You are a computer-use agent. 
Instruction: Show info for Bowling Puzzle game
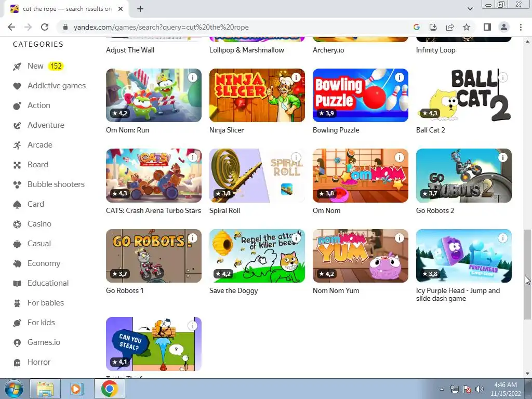[400, 77]
